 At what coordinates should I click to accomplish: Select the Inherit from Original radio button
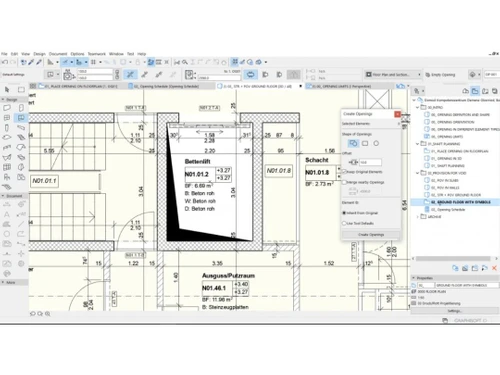[344, 213]
